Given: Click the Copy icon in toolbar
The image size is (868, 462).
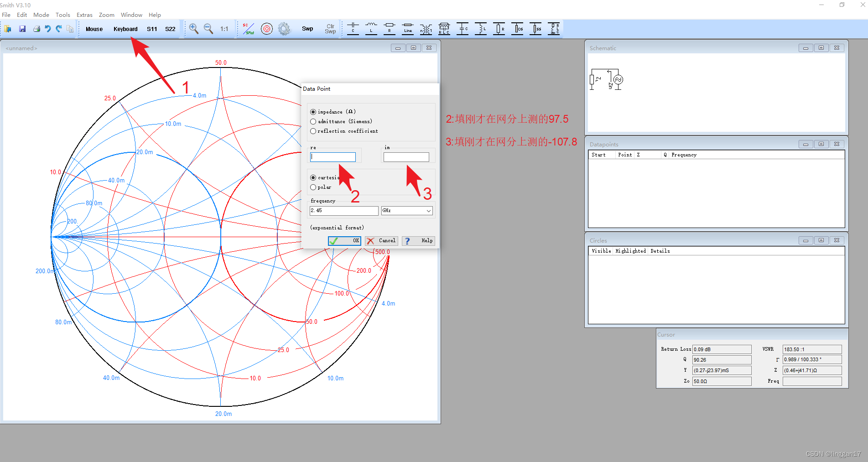Looking at the screenshot, I should (70, 29).
